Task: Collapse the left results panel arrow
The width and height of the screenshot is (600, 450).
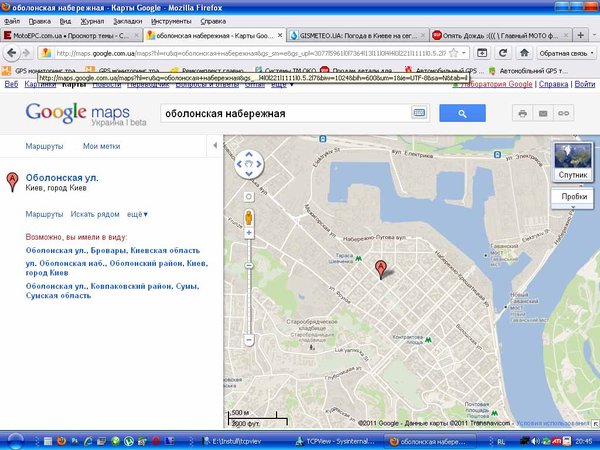Action: pos(215,145)
